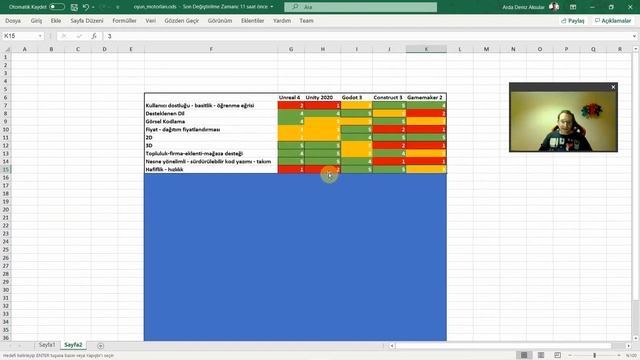640x360 pixels.
Task: Select column L header
Action: pyautogui.click(x=460, y=49)
